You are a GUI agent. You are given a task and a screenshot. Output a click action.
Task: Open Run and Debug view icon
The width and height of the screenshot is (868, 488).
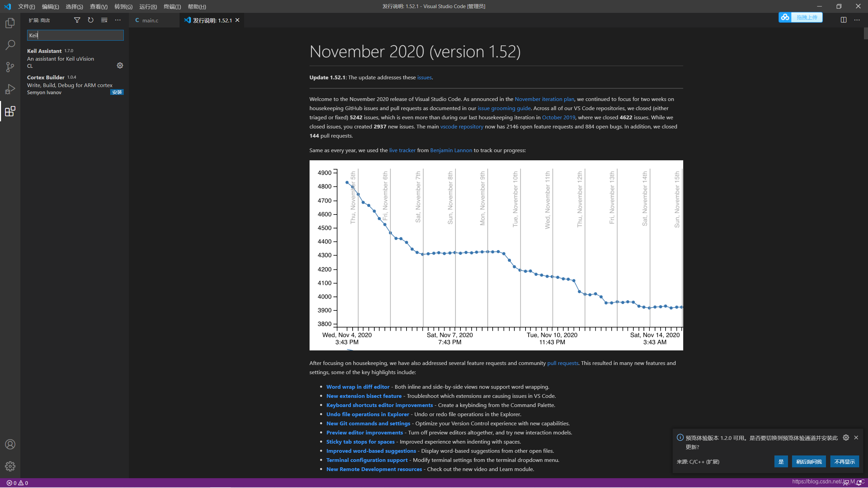[10, 89]
